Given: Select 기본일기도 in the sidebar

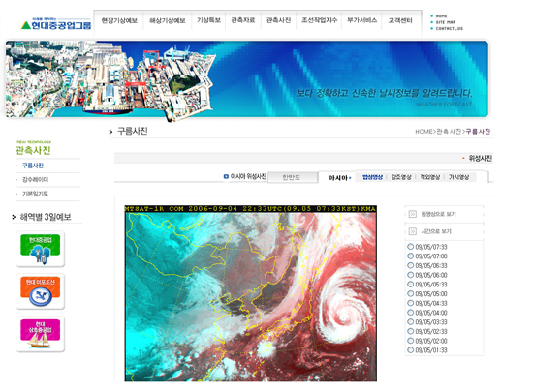Looking at the screenshot, I should pos(35,194).
